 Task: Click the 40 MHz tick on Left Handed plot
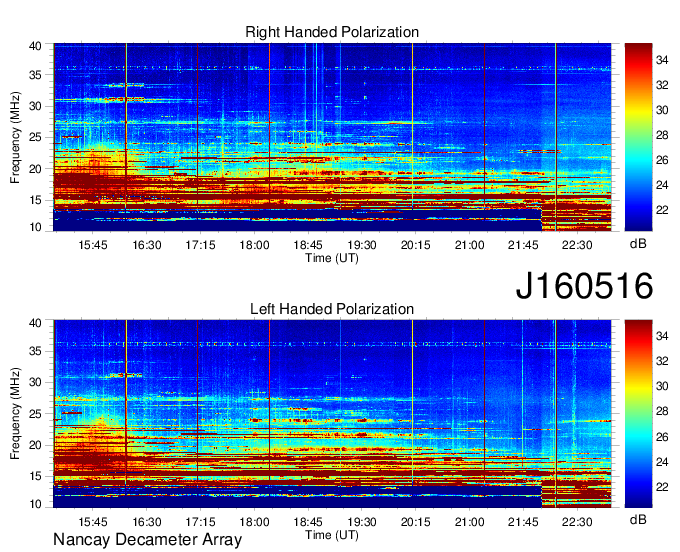pos(36,323)
